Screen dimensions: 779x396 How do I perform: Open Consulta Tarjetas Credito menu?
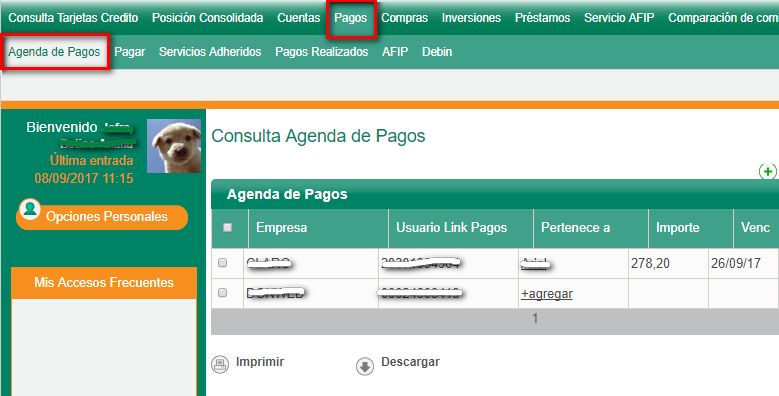[x=73, y=18]
